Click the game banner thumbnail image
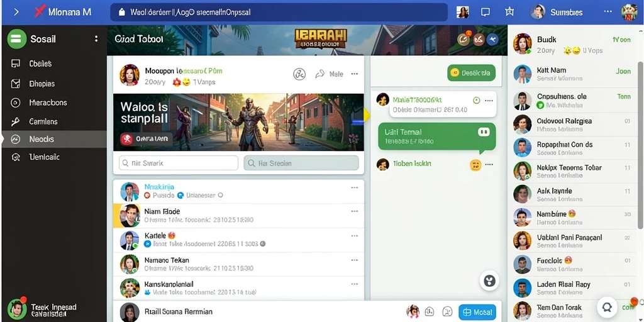Image resolution: width=644 pixels, height=322 pixels. pyautogui.click(x=238, y=123)
